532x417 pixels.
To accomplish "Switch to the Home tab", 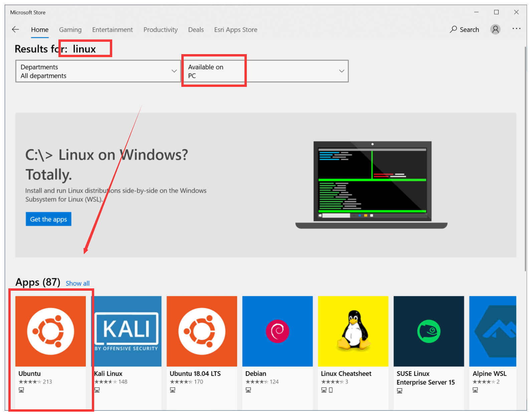I will tap(40, 30).
